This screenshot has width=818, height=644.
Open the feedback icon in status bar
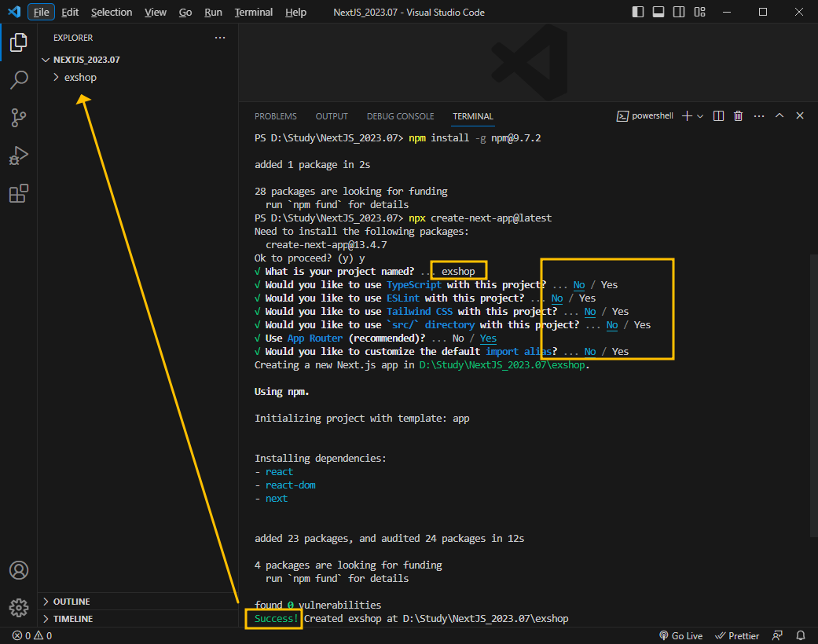point(777,635)
